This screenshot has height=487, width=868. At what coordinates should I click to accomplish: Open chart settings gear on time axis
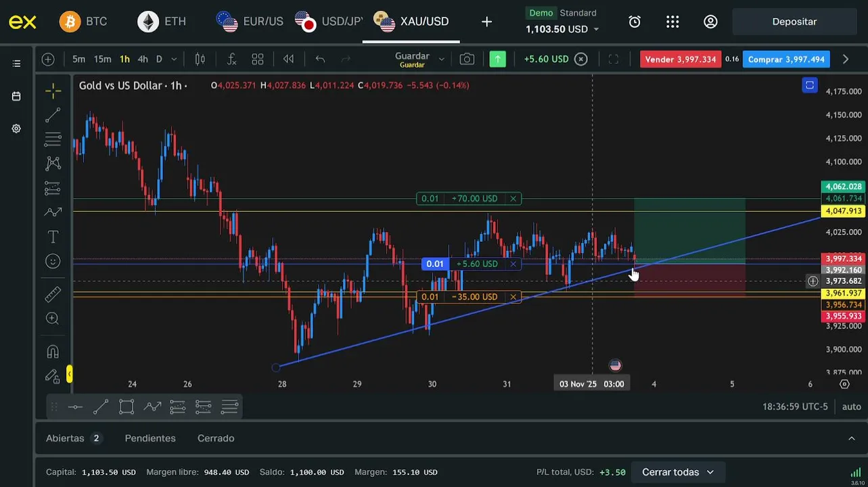tap(844, 384)
